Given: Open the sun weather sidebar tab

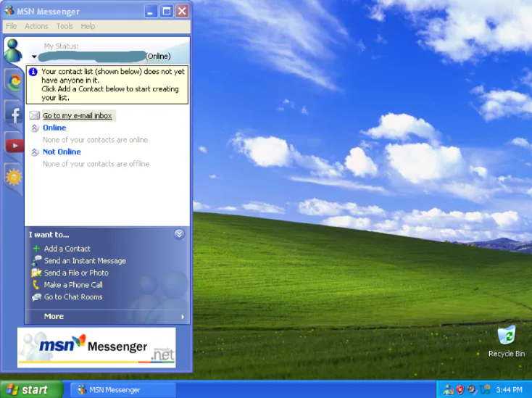Looking at the screenshot, I should point(14,177).
